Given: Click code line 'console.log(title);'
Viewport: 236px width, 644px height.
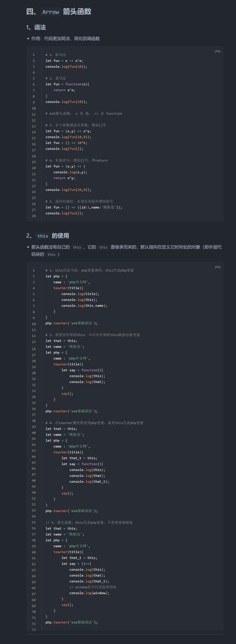Looking at the screenshot, I should pyautogui.click(x=80, y=294).
